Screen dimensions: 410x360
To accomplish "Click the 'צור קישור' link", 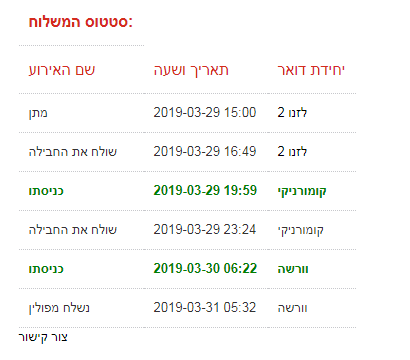I will pos(43,337).
